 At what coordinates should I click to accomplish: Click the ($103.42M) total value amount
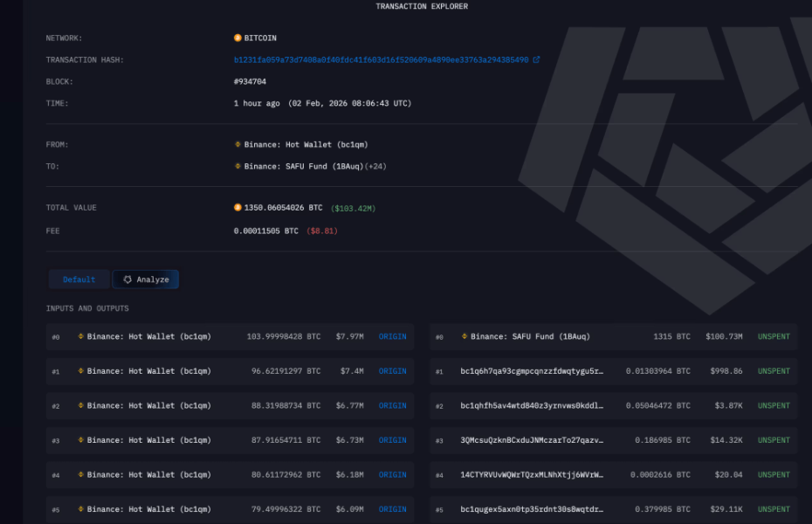(354, 209)
